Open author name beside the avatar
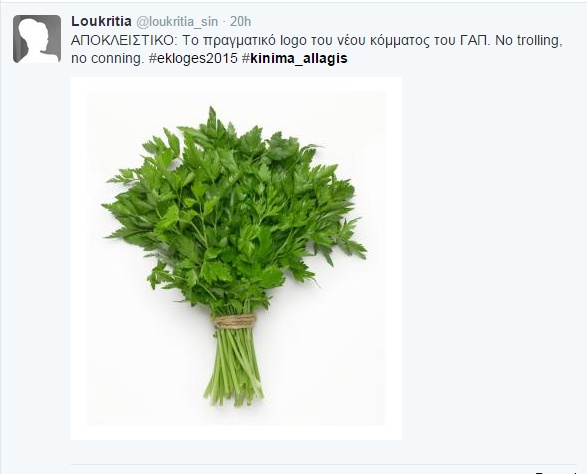The width and height of the screenshot is (587, 474). 101,21
